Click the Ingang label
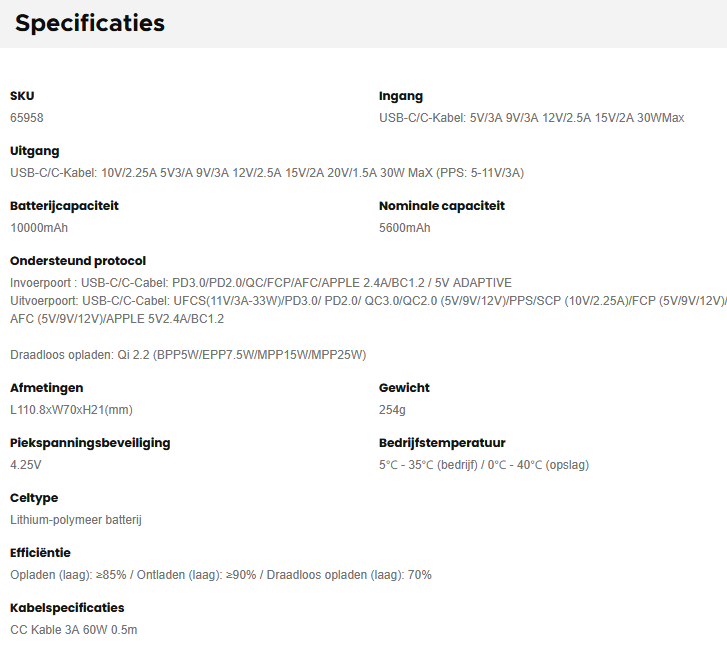Viewport: 727px width, 650px height. (401, 96)
